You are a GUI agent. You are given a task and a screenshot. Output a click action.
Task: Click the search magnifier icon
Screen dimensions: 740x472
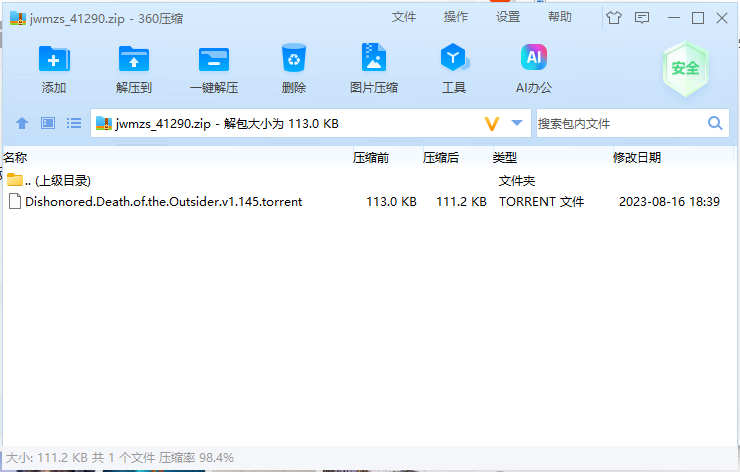715,123
